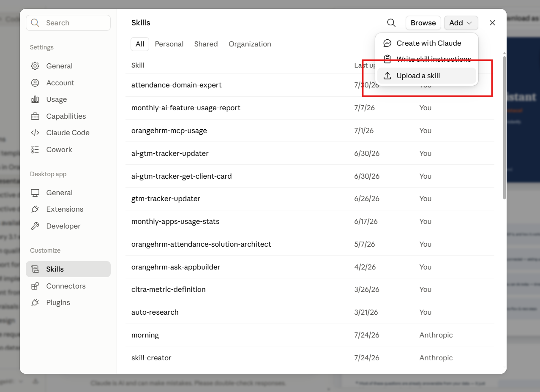Click the Skill column header
This screenshot has width=540, height=392.
pos(138,65)
